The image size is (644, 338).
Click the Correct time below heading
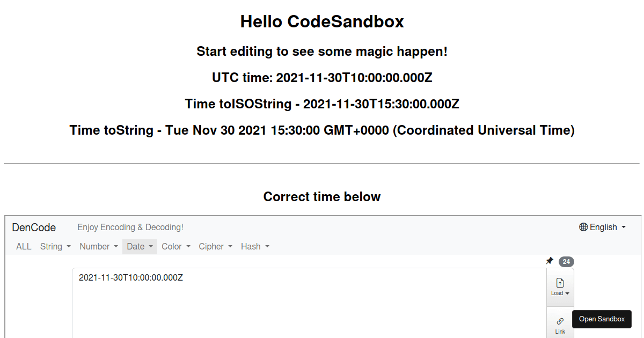[322, 197]
